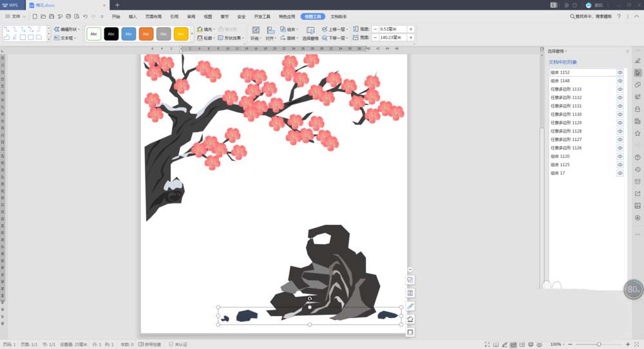The width and height of the screenshot is (644, 349).
Task: Click the minus to decrease width value
Action: pyautogui.click(x=375, y=37)
